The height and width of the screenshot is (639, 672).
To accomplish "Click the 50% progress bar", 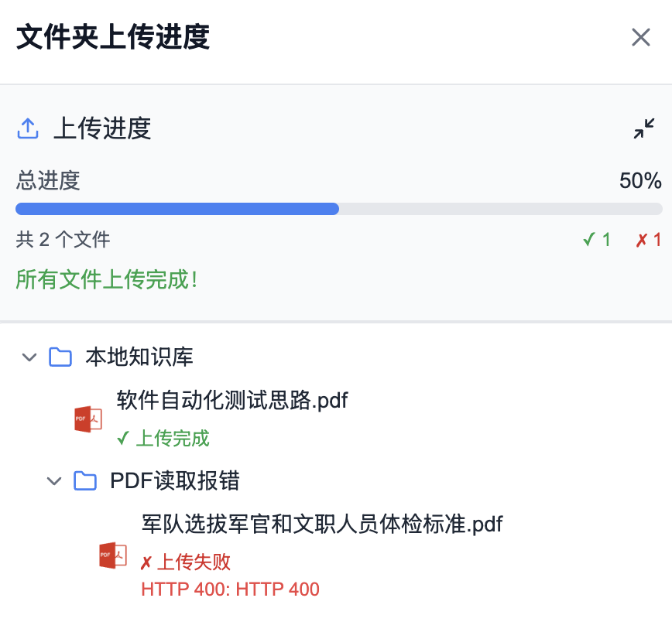I will click(336, 208).
